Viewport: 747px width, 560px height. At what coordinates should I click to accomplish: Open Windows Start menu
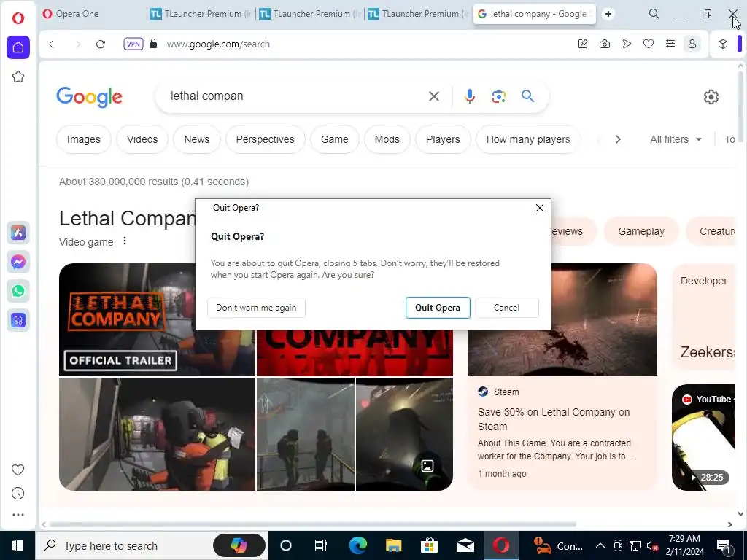coord(18,545)
